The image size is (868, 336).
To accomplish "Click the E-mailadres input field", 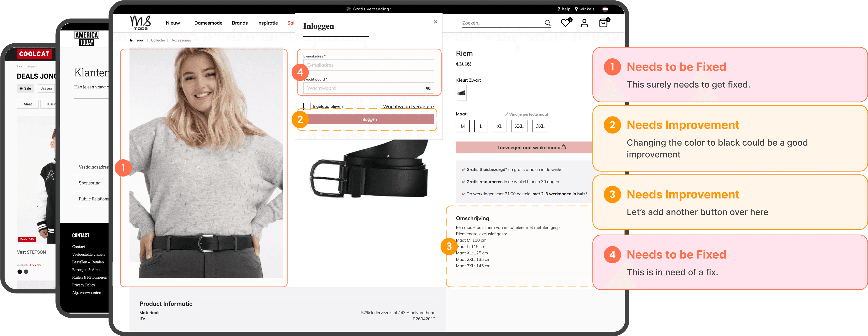I will pos(369,65).
